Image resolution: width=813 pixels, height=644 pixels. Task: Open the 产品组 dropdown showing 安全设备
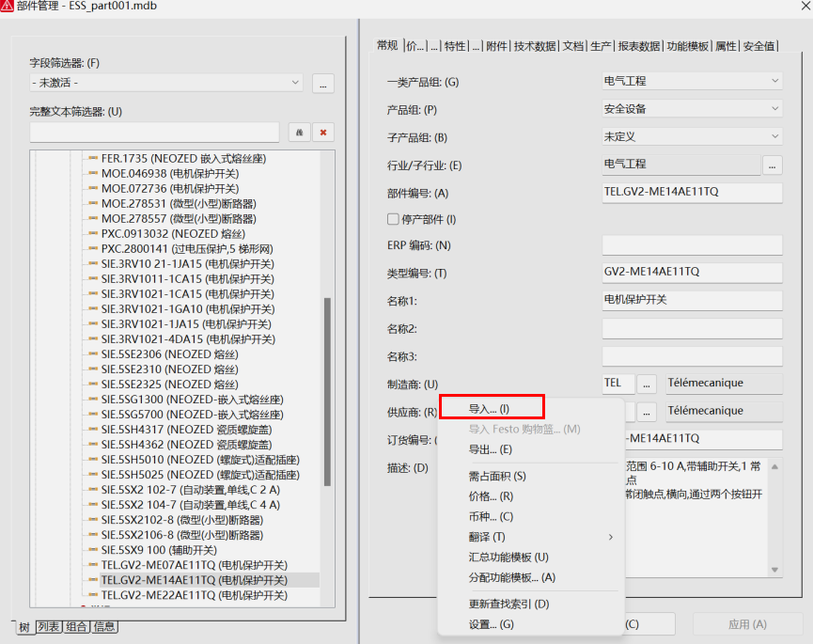pos(774,107)
